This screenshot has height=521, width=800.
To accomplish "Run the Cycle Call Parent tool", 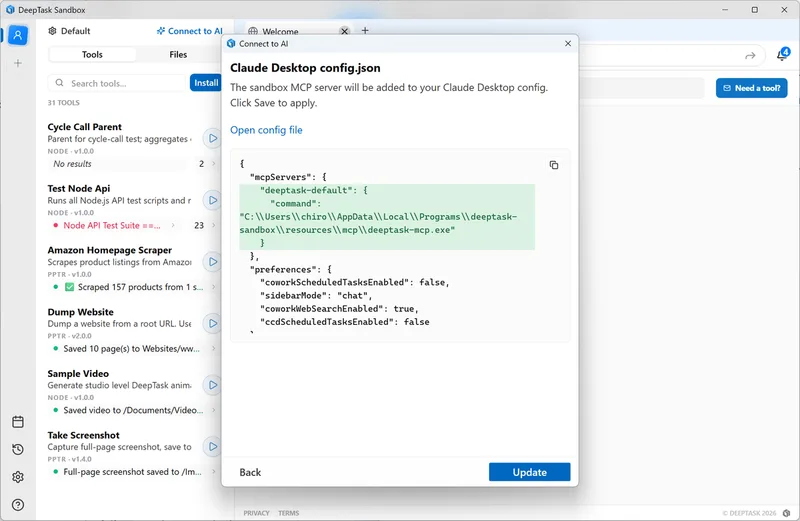I will click(x=212, y=138).
